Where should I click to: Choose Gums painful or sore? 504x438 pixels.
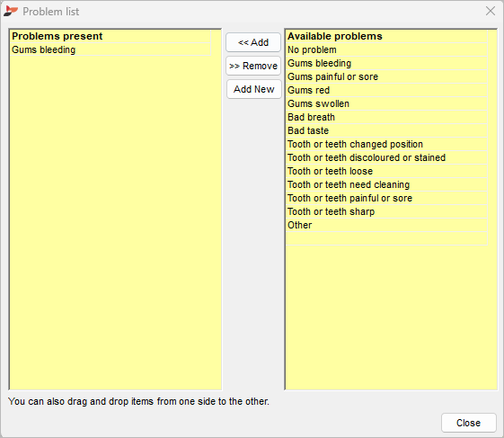click(x=386, y=76)
